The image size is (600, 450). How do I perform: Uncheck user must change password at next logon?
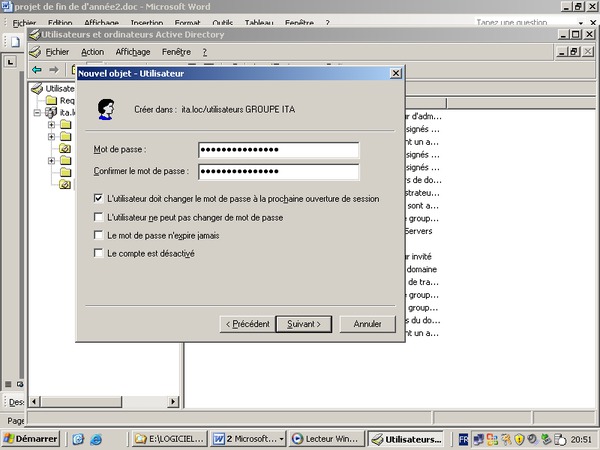point(98,199)
